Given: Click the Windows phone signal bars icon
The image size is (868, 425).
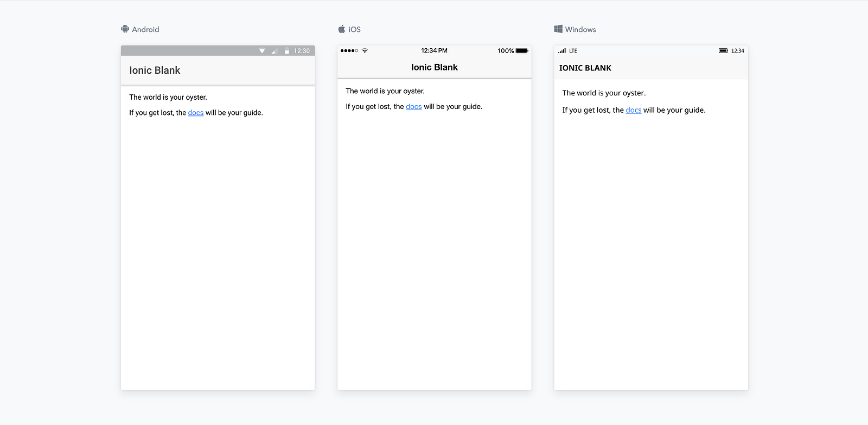Looking at the screenshot, I should coord(562,51).
